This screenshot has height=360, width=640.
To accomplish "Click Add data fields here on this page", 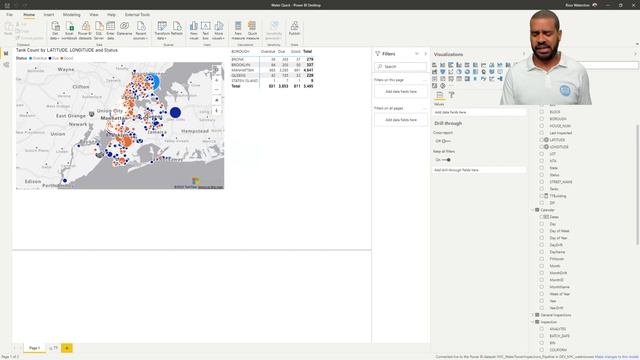I will click(401, 92).
